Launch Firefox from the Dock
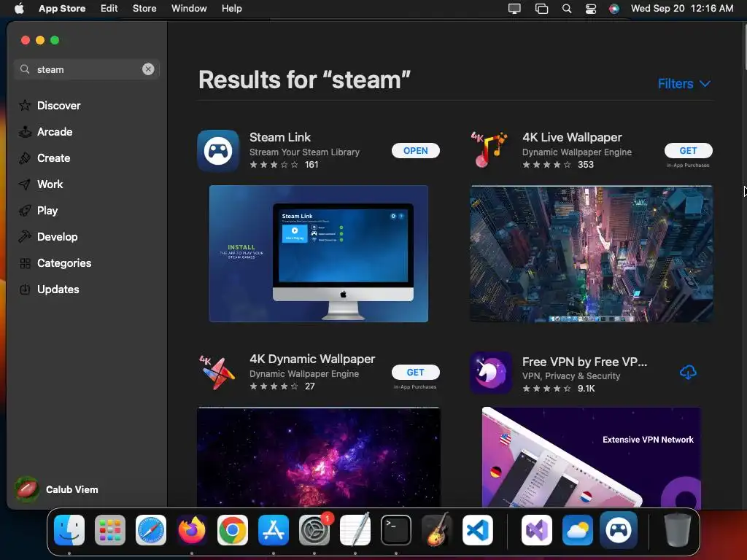 click(192, 530)
